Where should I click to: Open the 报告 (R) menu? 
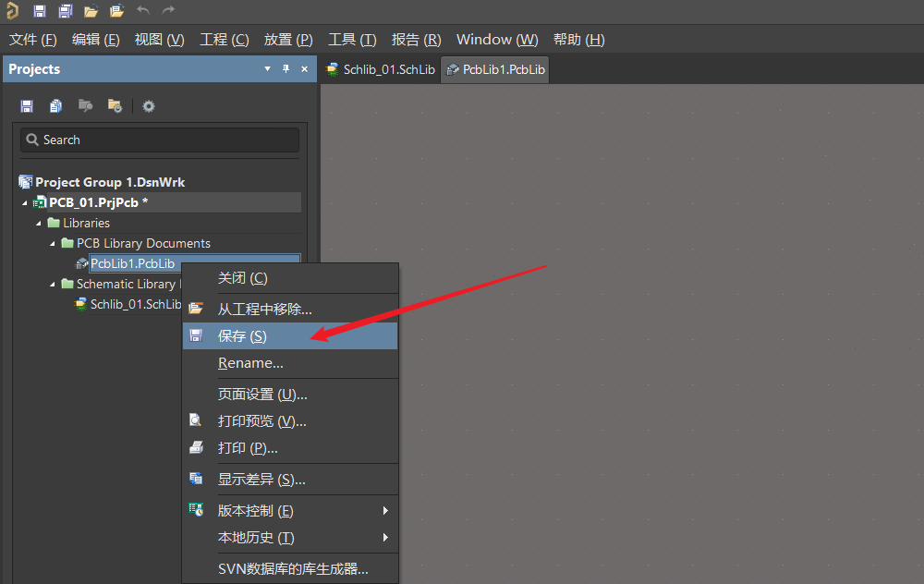(x=416, y=40)
